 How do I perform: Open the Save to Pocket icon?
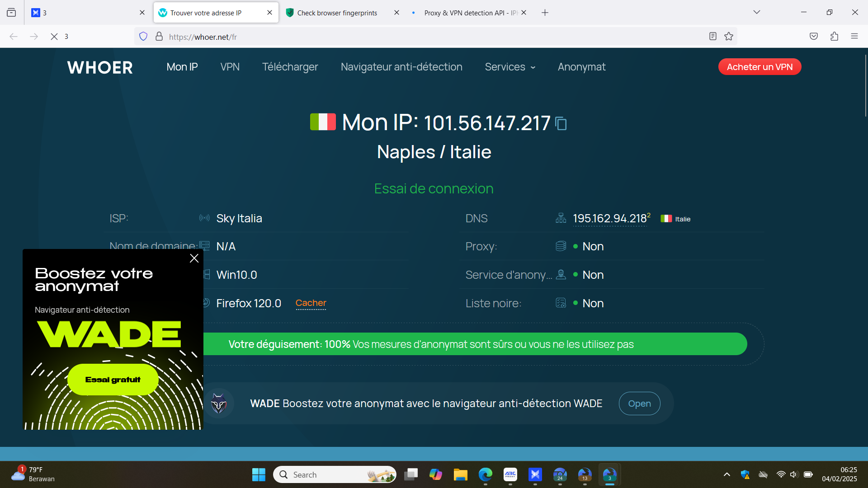(x=814, y=37)
